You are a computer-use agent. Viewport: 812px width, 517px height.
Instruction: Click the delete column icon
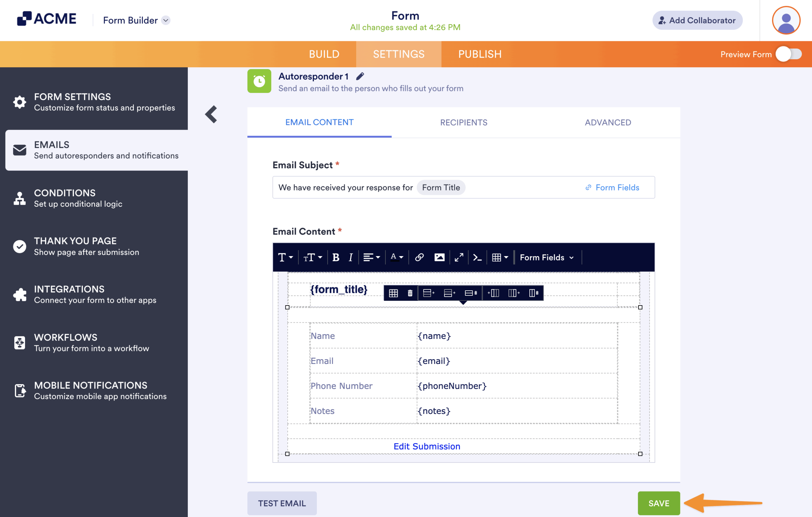pyautogui.click(x=534, y=293)
